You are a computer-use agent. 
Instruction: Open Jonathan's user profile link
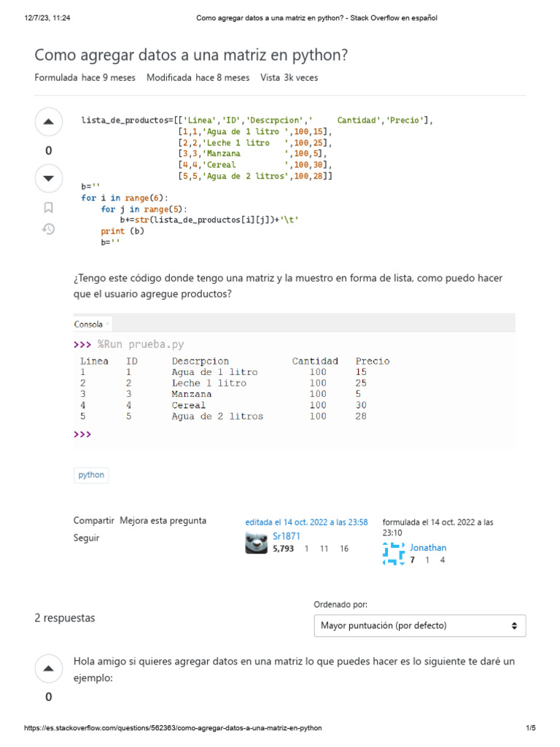pyautogui.click(x=428, y=547)
